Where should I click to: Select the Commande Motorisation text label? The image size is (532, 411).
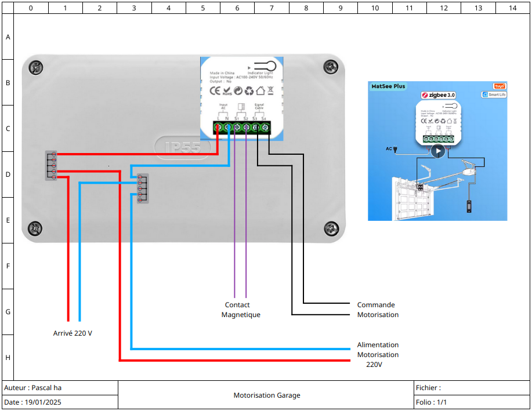[x=378, y=310]
